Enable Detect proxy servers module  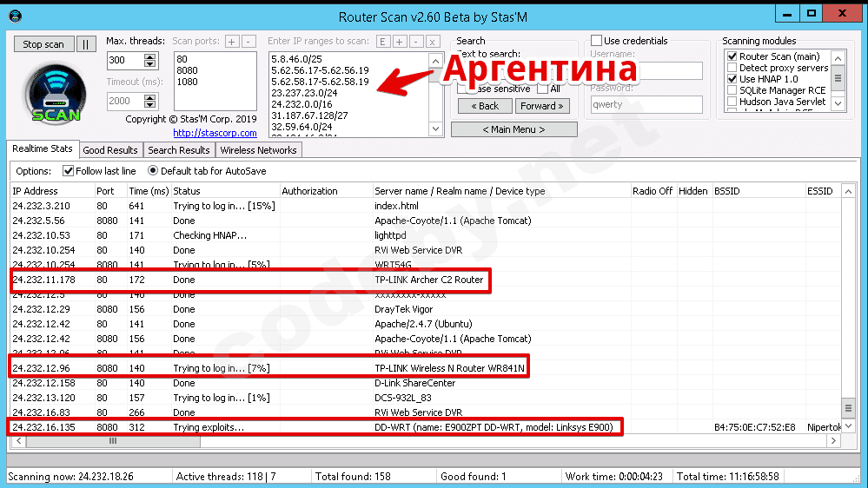(x=732, y=68)
